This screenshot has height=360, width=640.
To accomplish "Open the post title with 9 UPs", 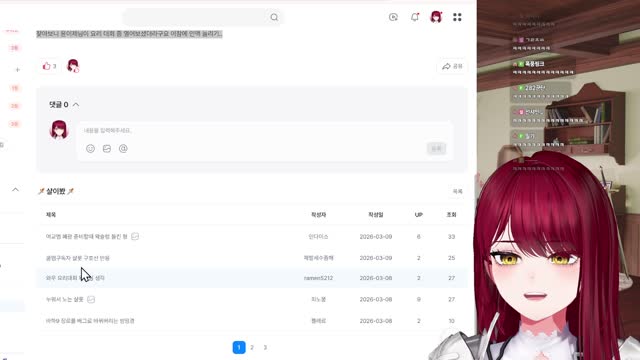I will click(x=64, y=299).
